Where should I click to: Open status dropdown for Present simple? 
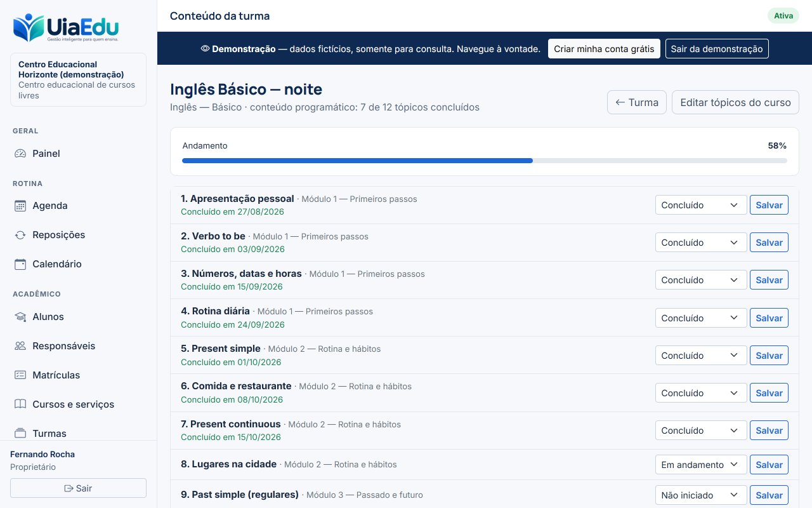701,356
